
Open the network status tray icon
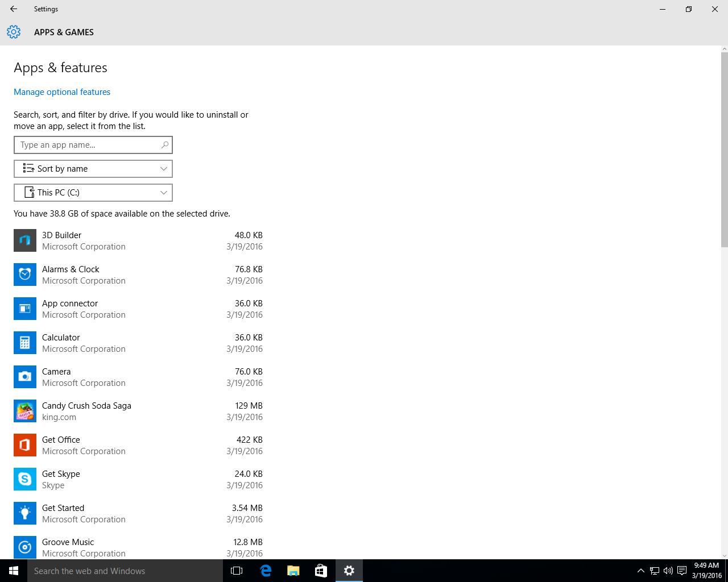655,571
